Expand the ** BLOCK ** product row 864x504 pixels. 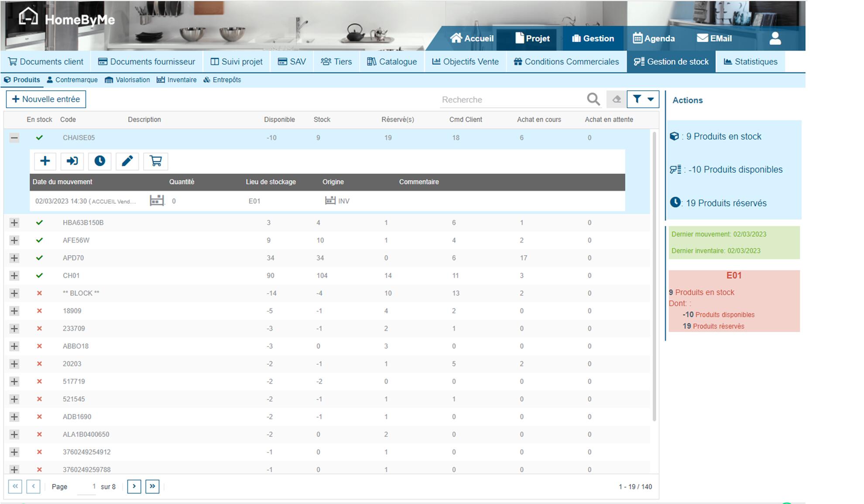click(x=14, y=293)
